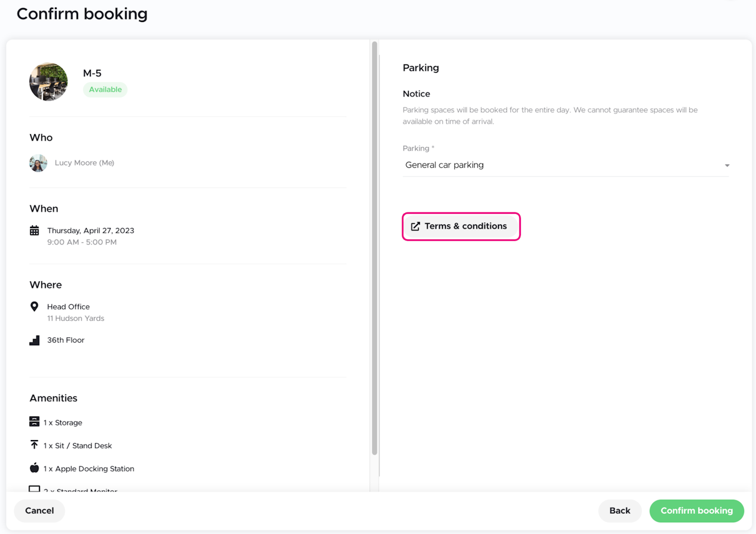
Task: Click the floor stairs icon
Action: point(34,340)
